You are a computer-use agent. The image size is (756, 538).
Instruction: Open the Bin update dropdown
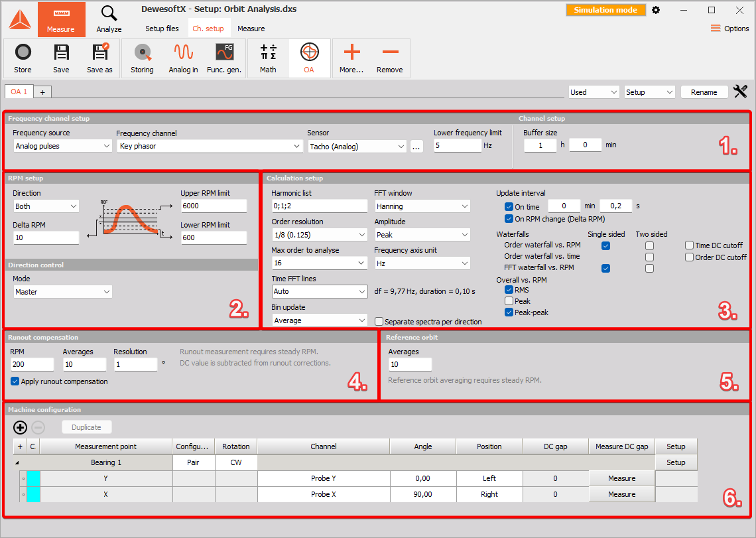click(x=320, y=320)
